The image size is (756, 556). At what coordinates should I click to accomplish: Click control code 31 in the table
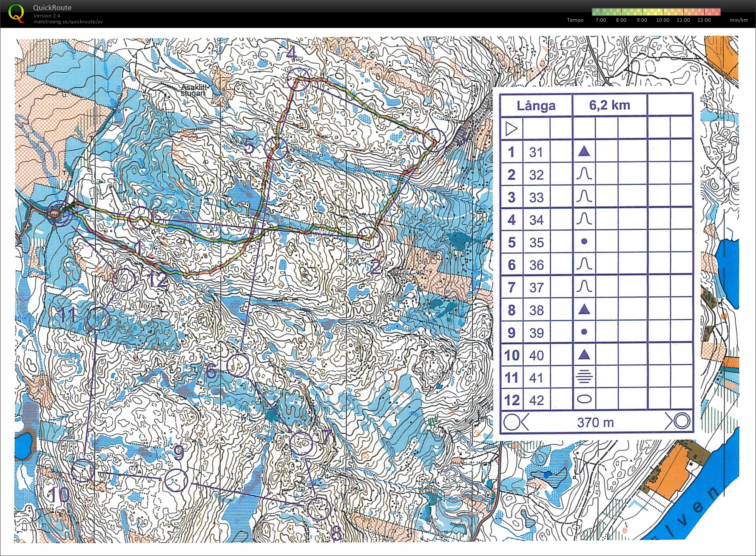click(536, 152)
